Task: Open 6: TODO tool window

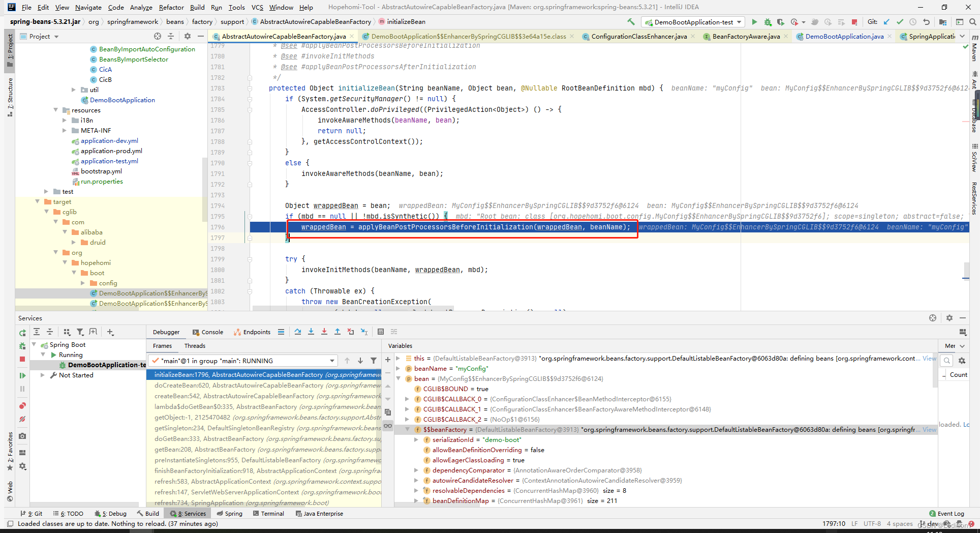Action: point(68,514)
